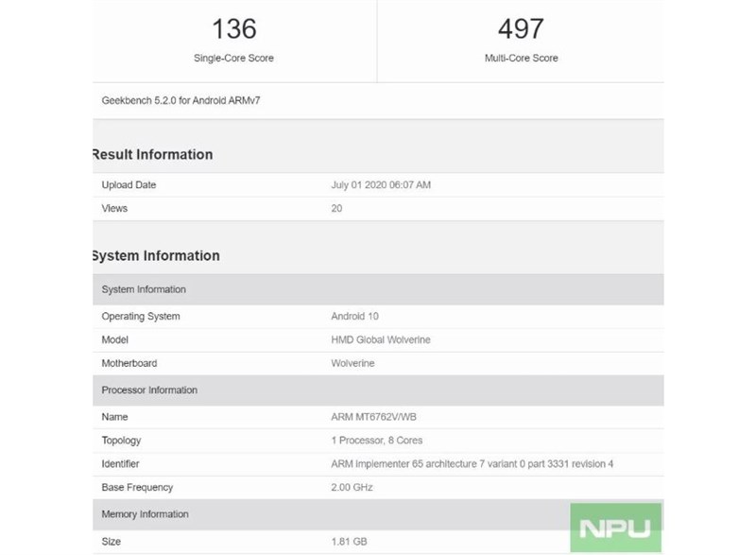The height and width of the screenshot is (555, 756).
Task: Select the Multi-Core Score label
Action: pos(522,58)
